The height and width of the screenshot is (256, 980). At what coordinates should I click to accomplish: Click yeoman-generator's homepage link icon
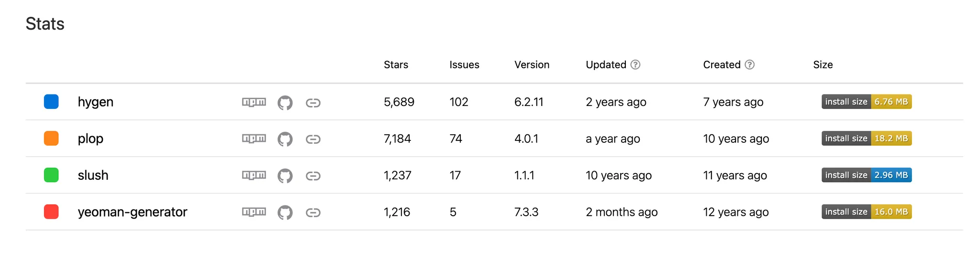313,212
